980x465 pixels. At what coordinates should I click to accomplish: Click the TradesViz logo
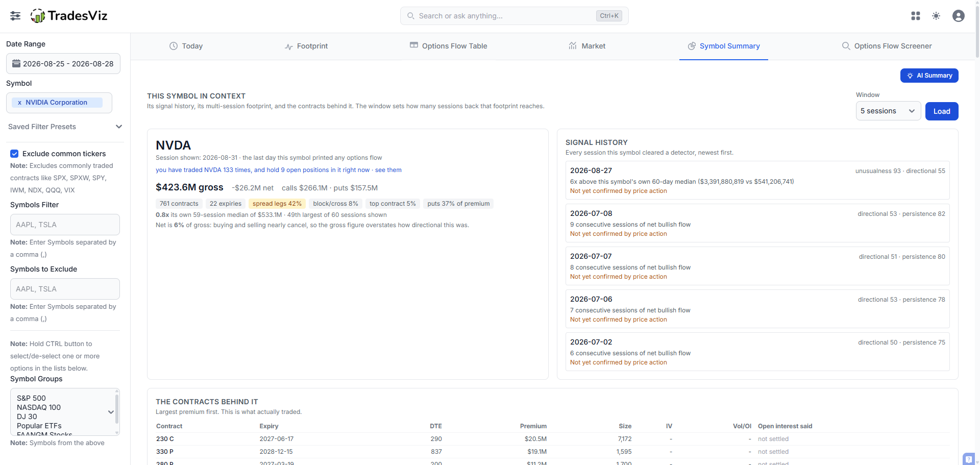69,16
